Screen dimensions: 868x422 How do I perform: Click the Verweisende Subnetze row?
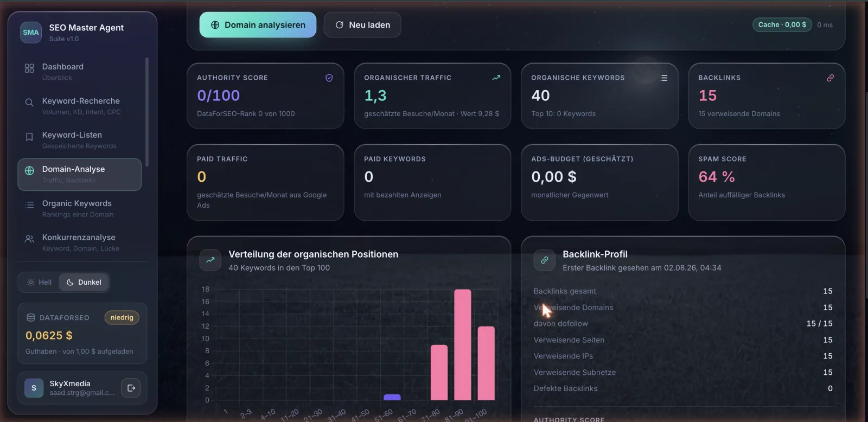(683, 373)
